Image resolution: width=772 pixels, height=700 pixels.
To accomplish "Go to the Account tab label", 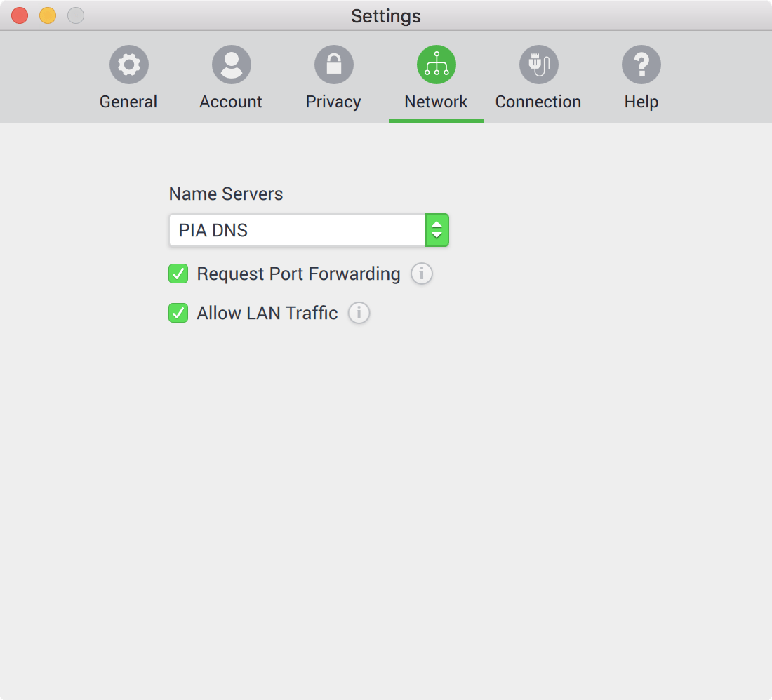I will 231,102.
